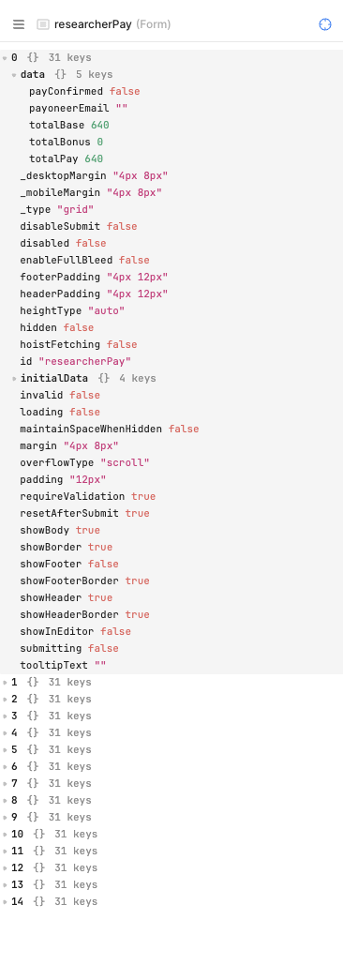Collapse the data node arrow
Viewport: 343px width, 980px height.
point(14,75)
